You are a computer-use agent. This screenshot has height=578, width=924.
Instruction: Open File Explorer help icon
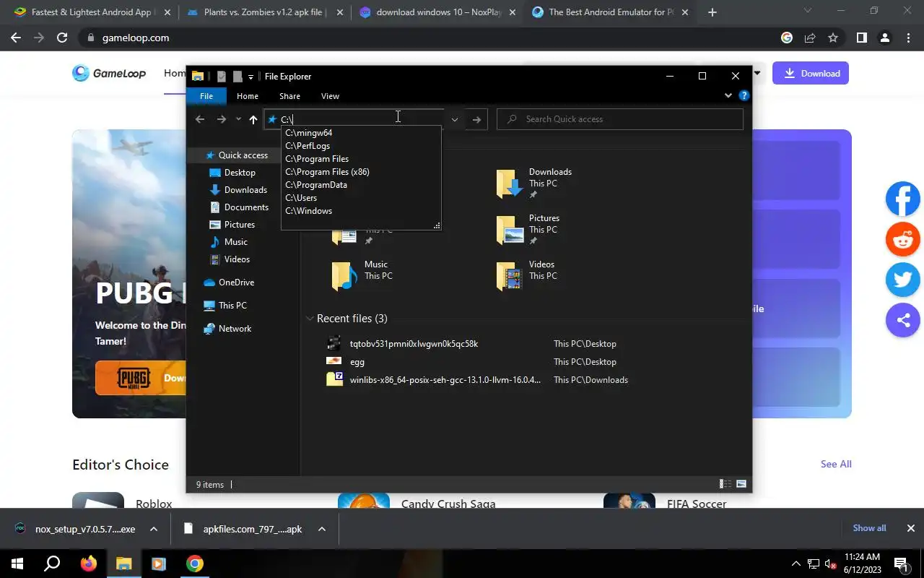(744, 95)
